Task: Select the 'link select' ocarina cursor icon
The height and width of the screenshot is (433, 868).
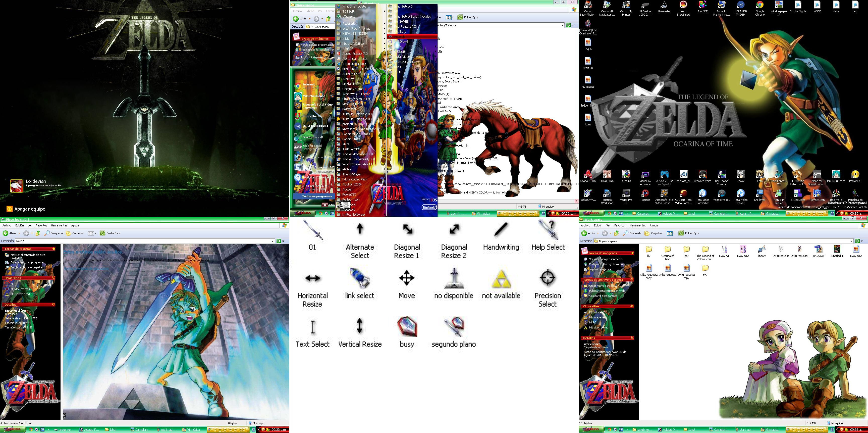Action: point(360,283)
